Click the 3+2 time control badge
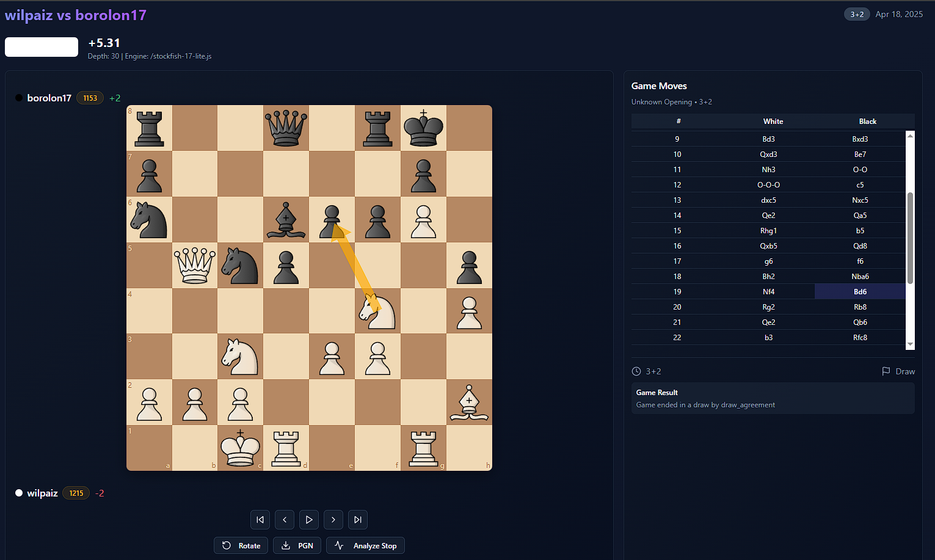 pyautogui.click(x=856, y=13)
